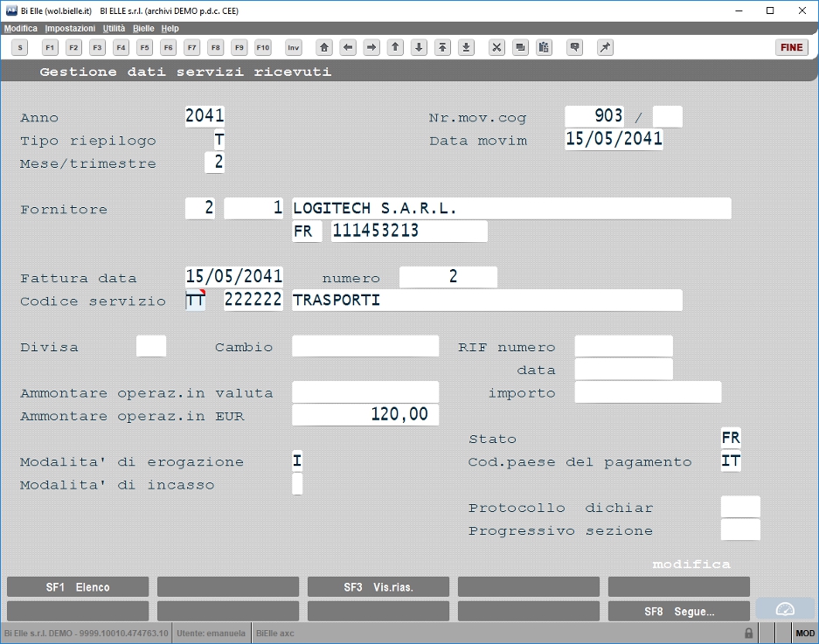This screenshot has height=644, width=819.
Task: Click the page-up arrow with top bar
Action: click(x=442, y=47)
